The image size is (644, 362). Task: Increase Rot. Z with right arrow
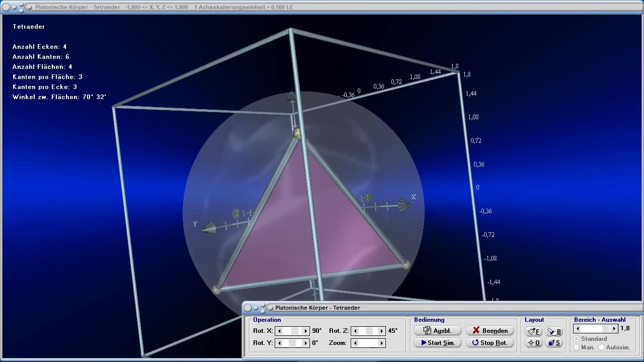coord(382,331)
